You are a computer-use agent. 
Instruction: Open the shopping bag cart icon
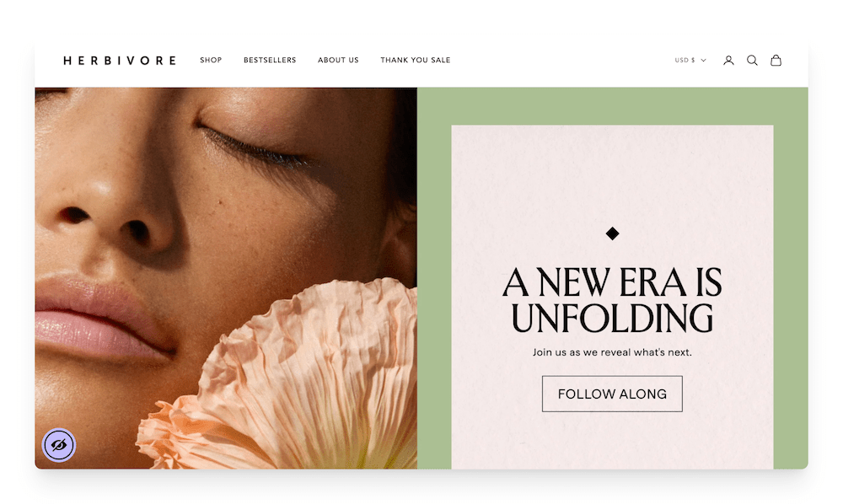click(776, 60)
